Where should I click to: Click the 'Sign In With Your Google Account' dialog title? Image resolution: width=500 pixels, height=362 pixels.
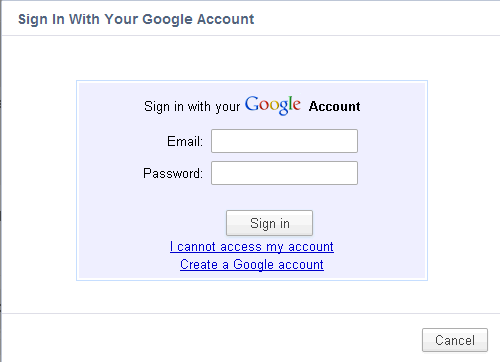(136, 19)
